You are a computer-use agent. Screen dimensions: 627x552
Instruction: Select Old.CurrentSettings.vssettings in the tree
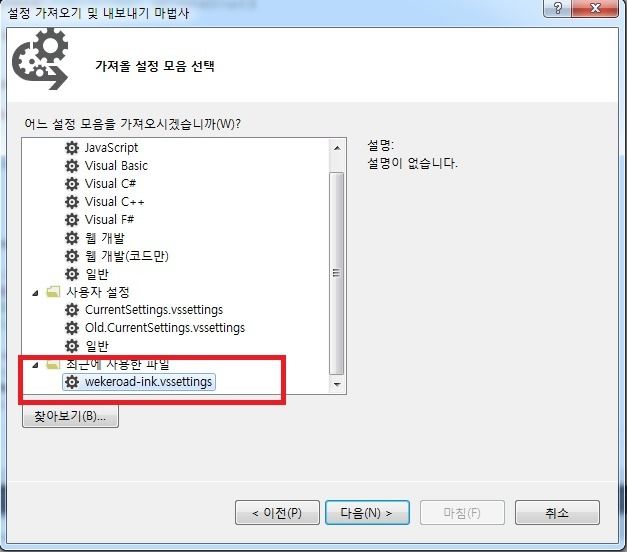pyautogui.click(x=165, y=328)
